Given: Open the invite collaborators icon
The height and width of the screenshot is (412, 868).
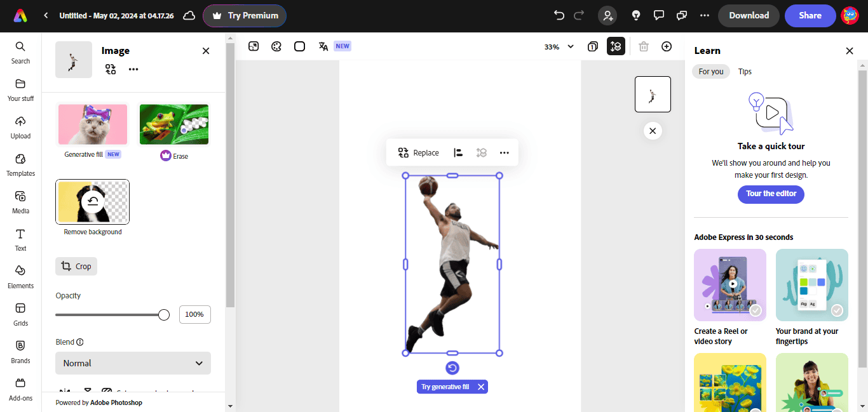Looking at the screenshot, I should coord(608,15).
